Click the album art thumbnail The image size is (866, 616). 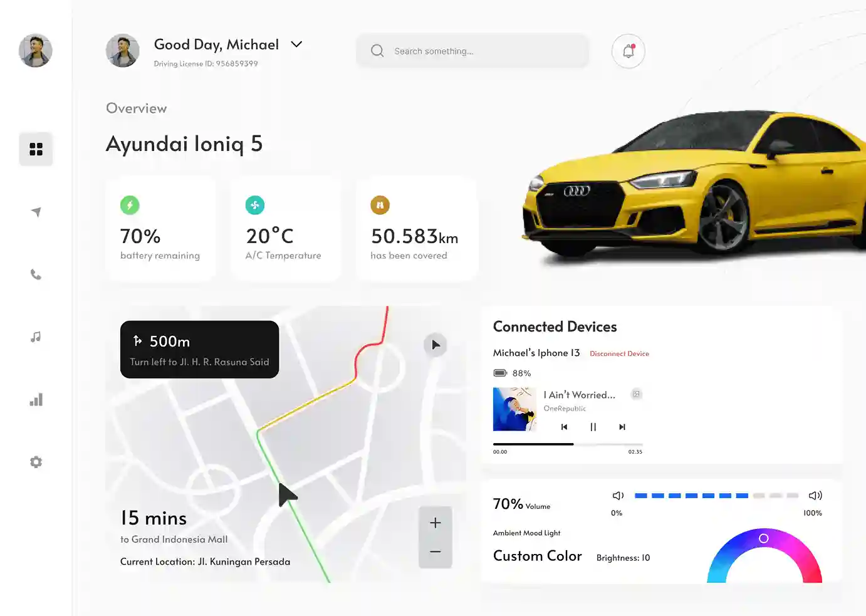pos(514,409)
